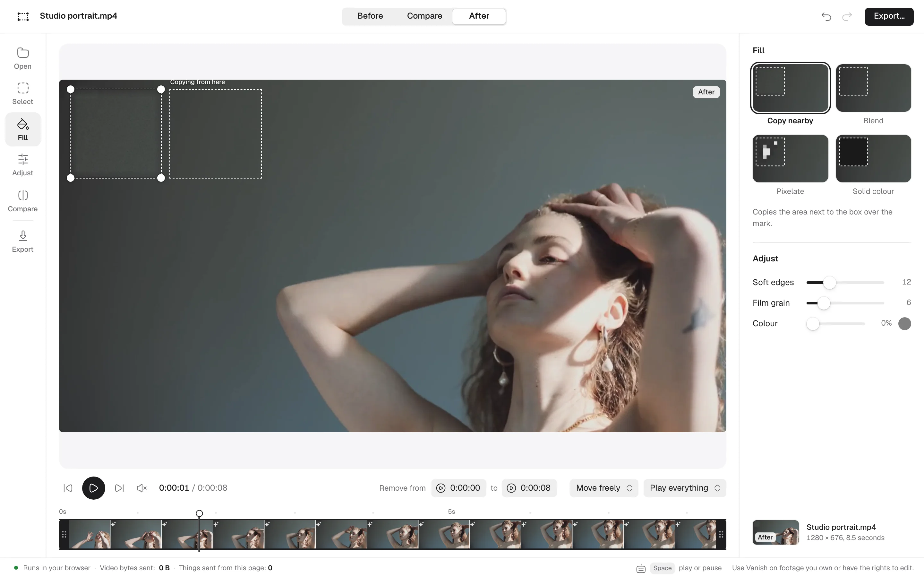This screenshot has width=924, height=578.
Task: Click the Studio portrait.mp4 thumbnail
Action: pos(775,532)
